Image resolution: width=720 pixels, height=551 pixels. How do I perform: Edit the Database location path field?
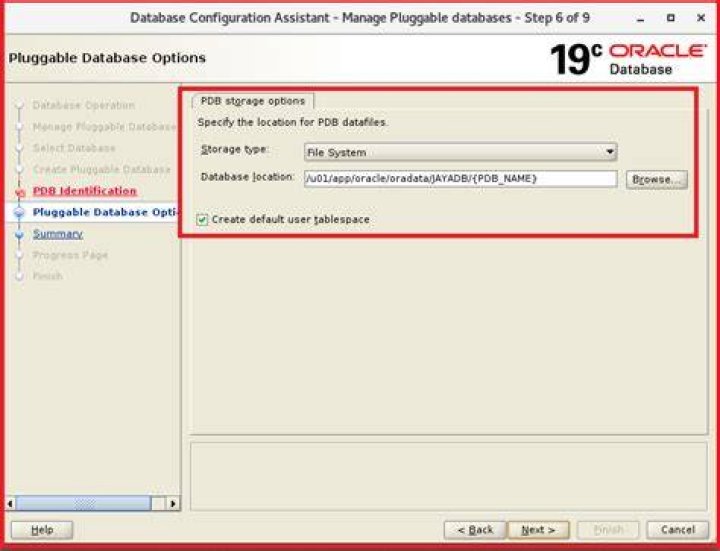click(x=460, y=179)
